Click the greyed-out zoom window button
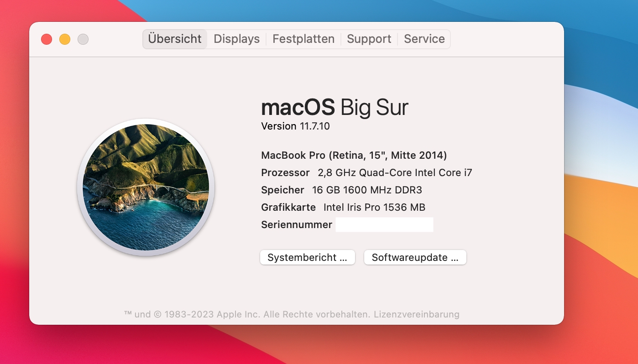This screenshot has height=364, width=638. pyautogui.click(x=83, y=39)
